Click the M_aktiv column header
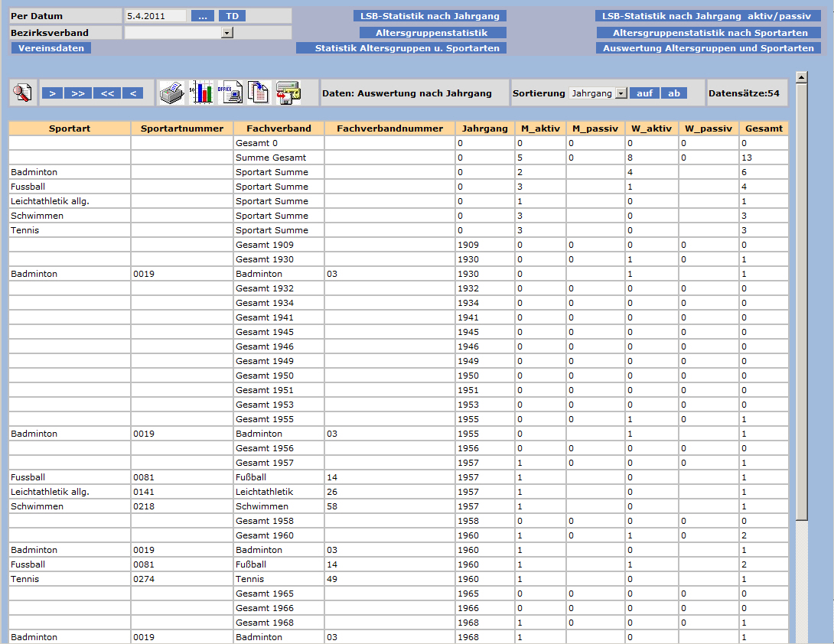This screenshot has height=644, width=834. [x=540, y=128]
